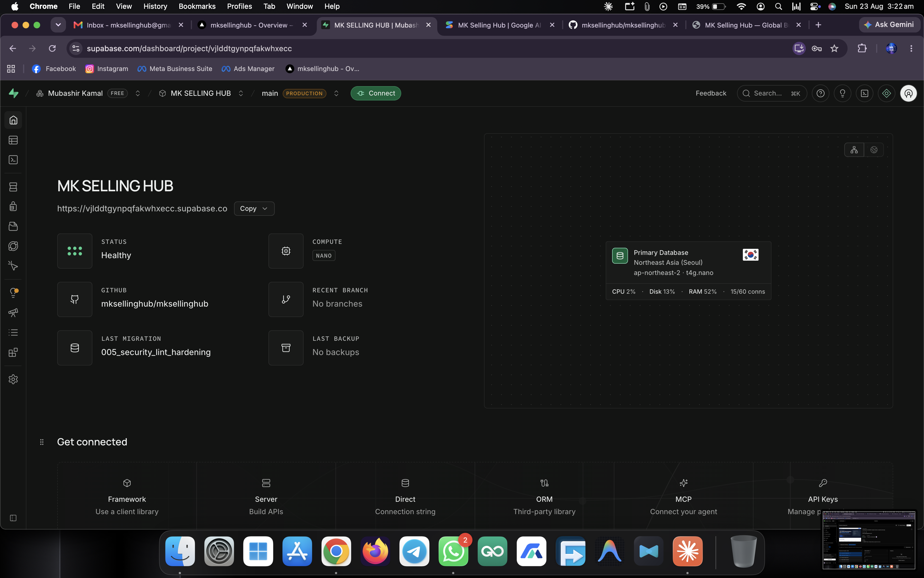
Task: Open the SQL Editor sidebar icon
Action: pos(13,160)
